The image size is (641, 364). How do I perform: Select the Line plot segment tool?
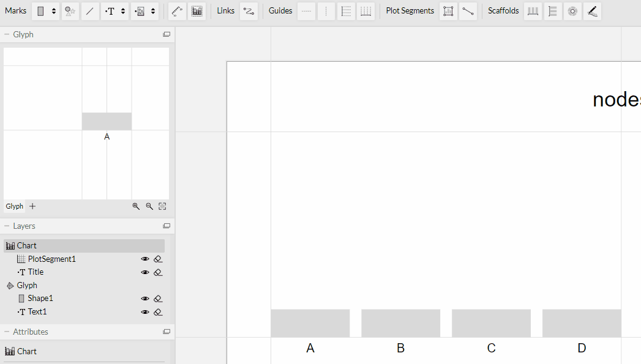468,11
